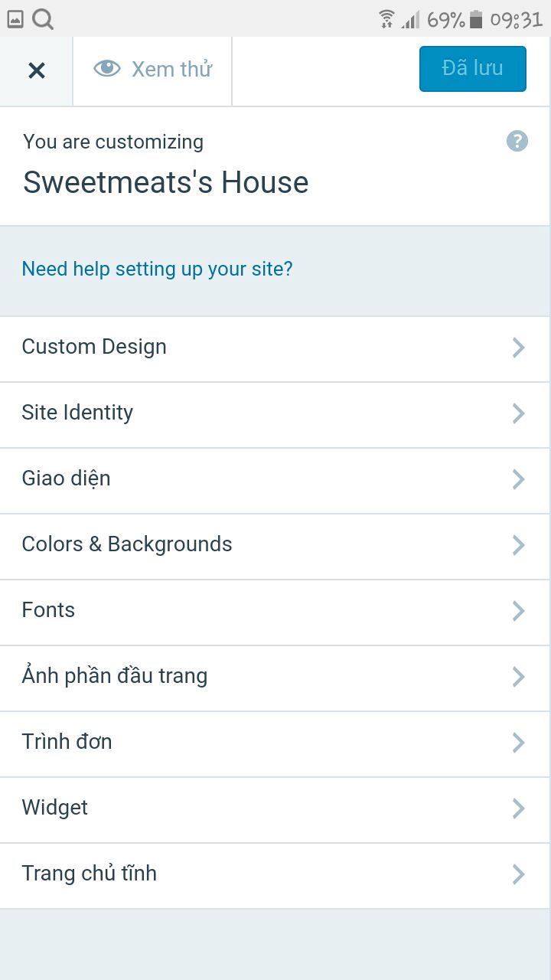Expand the Site Identity chevron arrow
The height and width of the screenshot is (980, 551).
click(x=518, y=413)
